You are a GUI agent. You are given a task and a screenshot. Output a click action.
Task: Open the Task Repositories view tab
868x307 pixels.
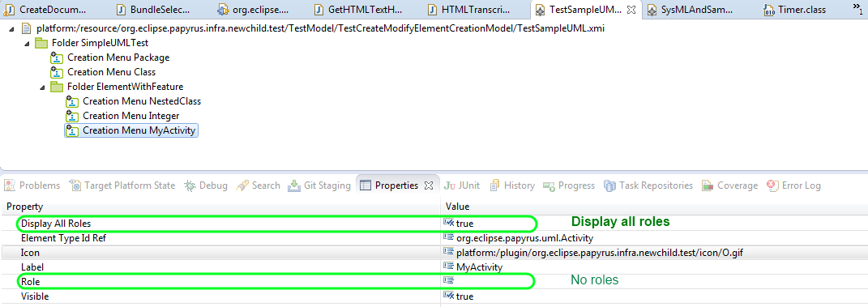[649, 185]
